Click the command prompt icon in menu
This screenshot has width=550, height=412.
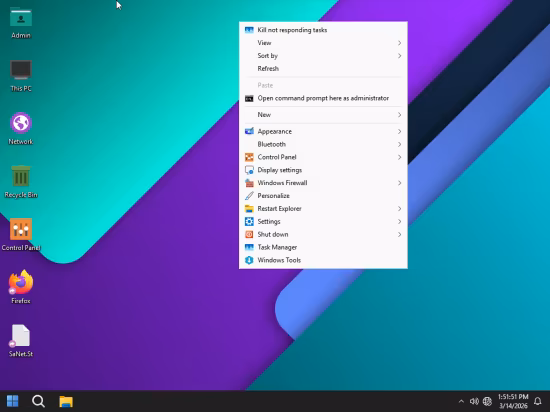click(249, 99)
